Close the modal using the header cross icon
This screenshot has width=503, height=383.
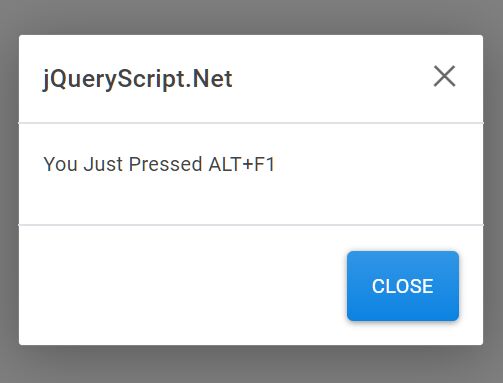coord(444,76)
